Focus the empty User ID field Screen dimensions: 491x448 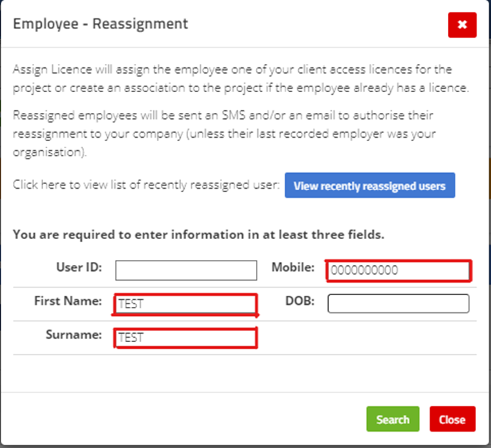[x=186, y=270]
